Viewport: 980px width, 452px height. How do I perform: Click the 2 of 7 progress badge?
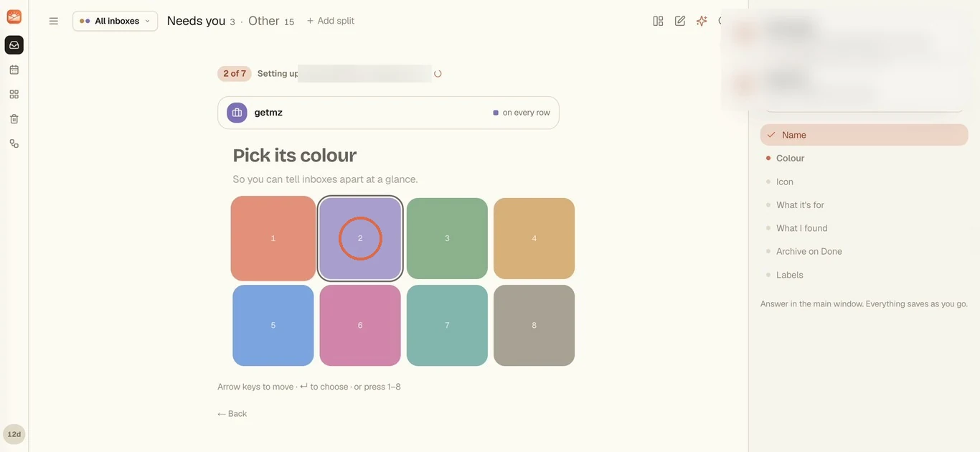[x=235, y=73]
